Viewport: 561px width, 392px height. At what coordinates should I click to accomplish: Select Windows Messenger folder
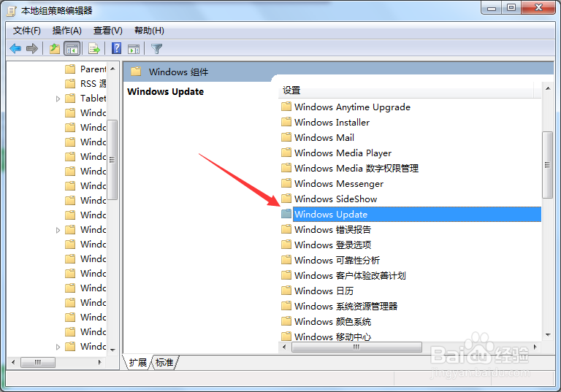pos(339,184)
